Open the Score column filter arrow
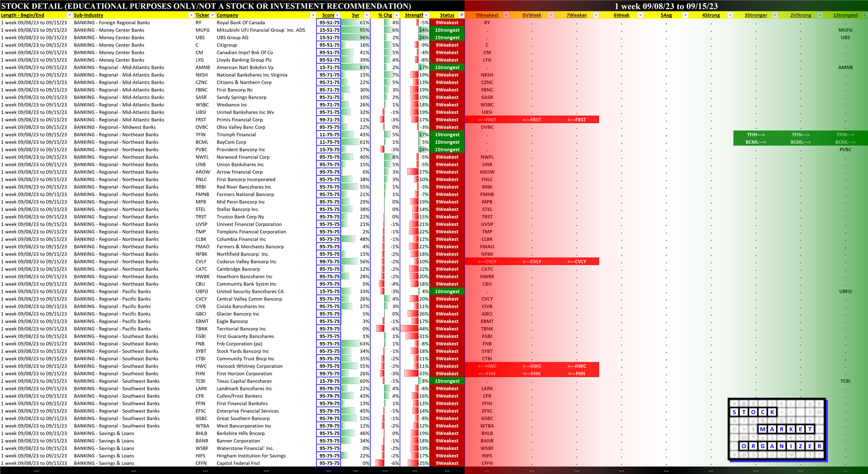This screenshot has height=474, width=868. [337, 15]
